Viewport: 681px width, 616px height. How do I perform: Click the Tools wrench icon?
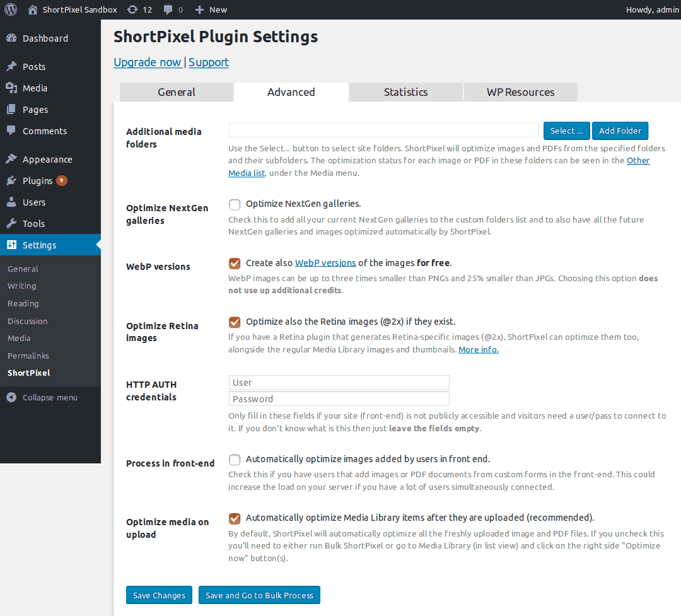click(11, 224)
